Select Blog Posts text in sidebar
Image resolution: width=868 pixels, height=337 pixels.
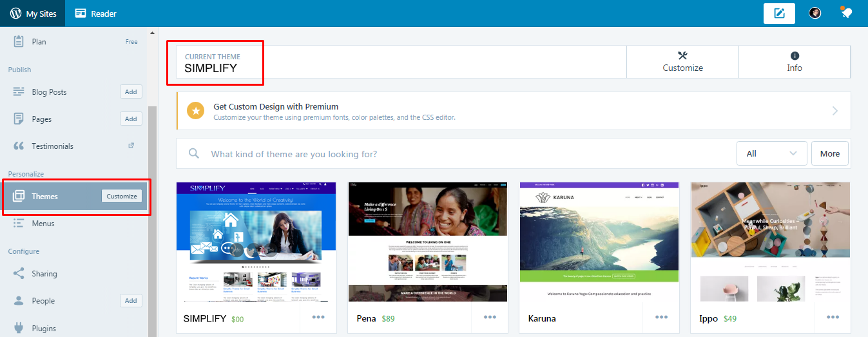pyautogui.click(x=49, y=92)
